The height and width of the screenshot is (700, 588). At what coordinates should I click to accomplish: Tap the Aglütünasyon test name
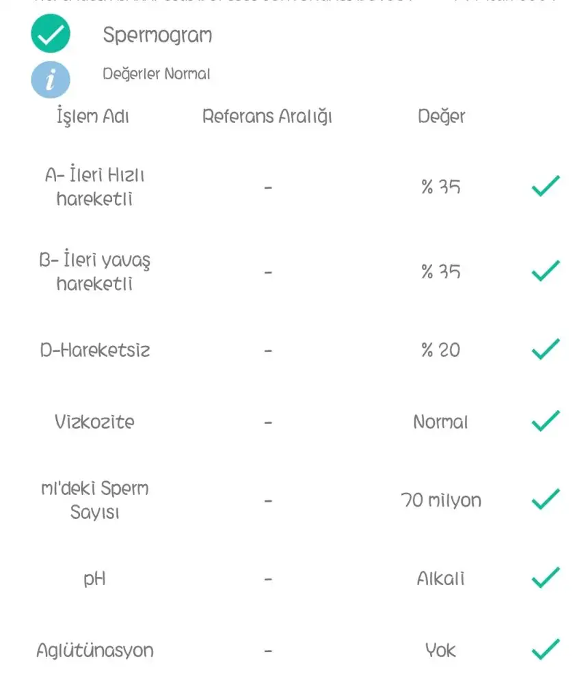(94, 650)
